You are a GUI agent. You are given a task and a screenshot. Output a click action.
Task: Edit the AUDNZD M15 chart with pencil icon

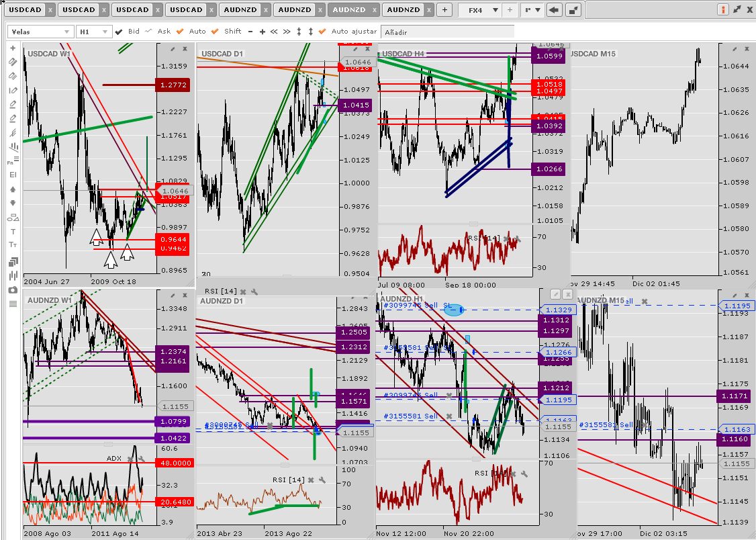[735, 295]
